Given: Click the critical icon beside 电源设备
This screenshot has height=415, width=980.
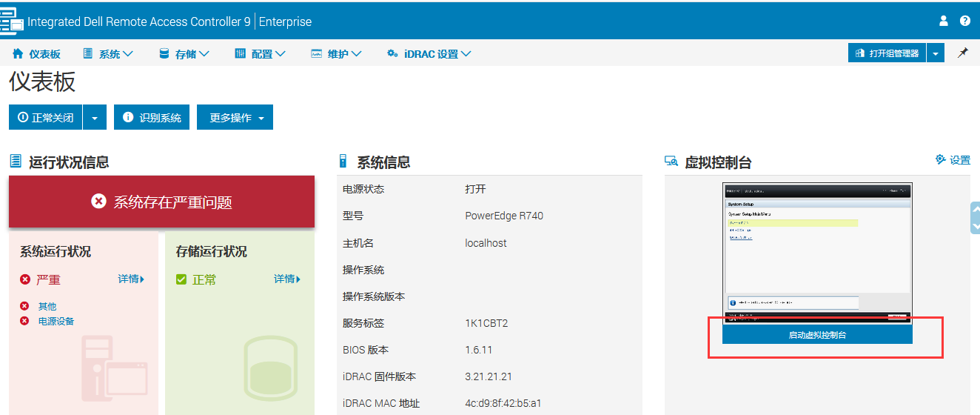Looking at the screenshot, I should 24,321.
